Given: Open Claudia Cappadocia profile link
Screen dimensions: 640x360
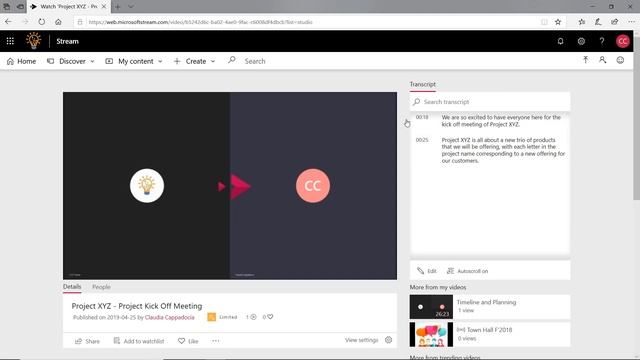Looking at the screenshot, I should pyautogui.click(x=169, y=317).
